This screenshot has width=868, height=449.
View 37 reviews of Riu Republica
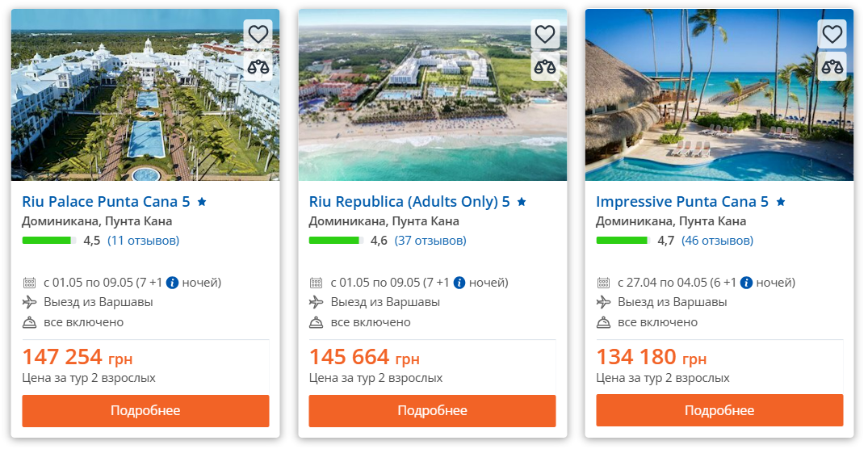pyautogui.click(x=430, y=241)
